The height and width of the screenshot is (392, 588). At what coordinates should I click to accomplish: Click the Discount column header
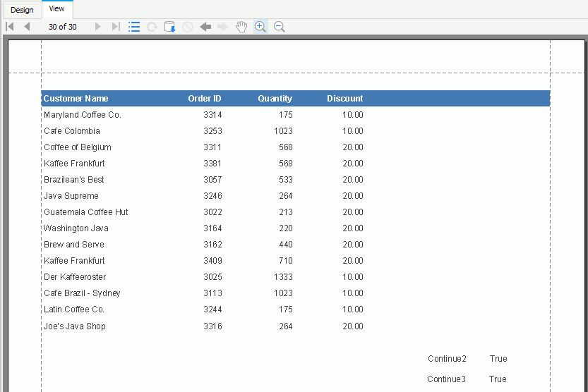tap(345, 99)
